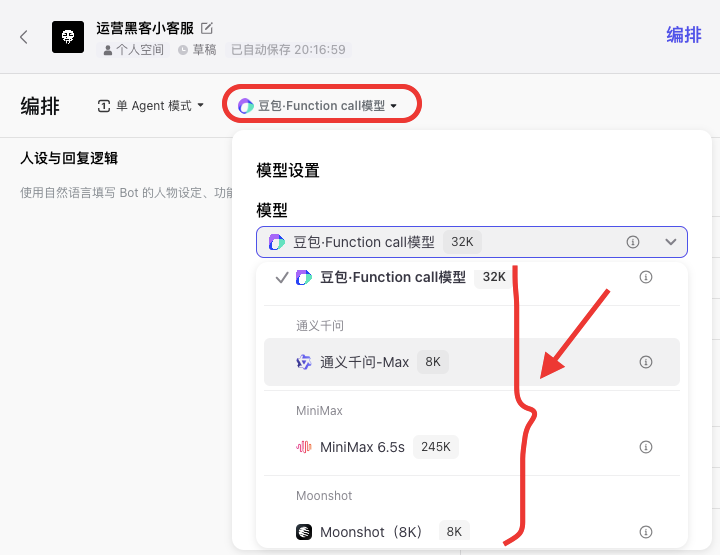Viewport: 720px width, 555px height.
Task: Click the MiniMax waveform logo icon
Action: [x=304, y=447]
